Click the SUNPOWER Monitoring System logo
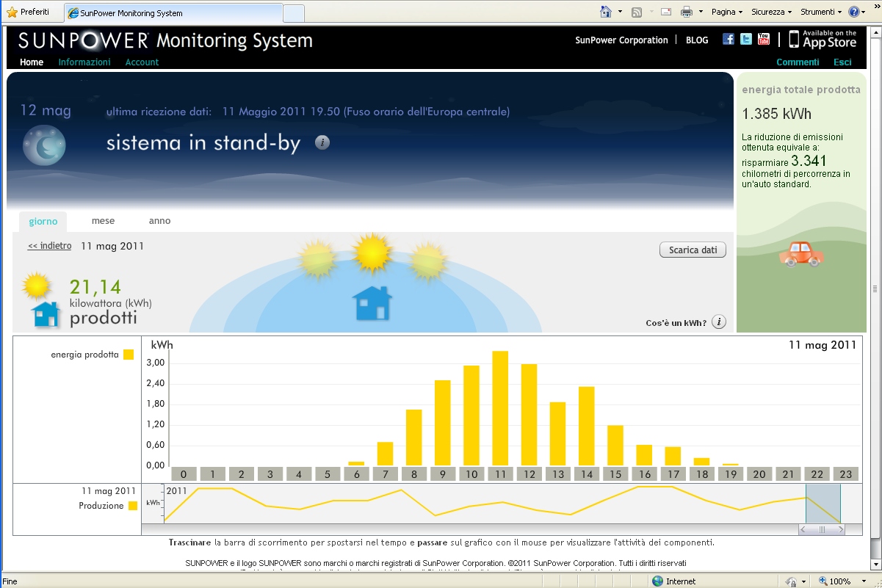 coord(165,40)
